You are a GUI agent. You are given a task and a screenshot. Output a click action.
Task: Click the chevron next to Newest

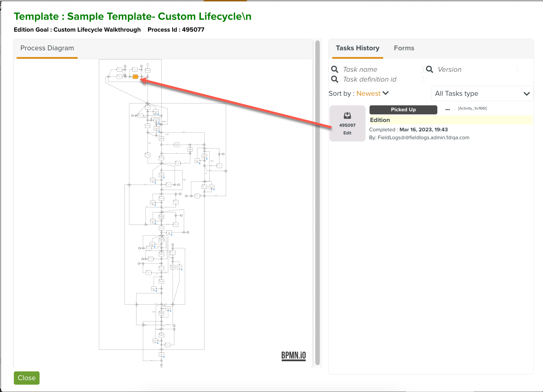(x=386, y=93)
